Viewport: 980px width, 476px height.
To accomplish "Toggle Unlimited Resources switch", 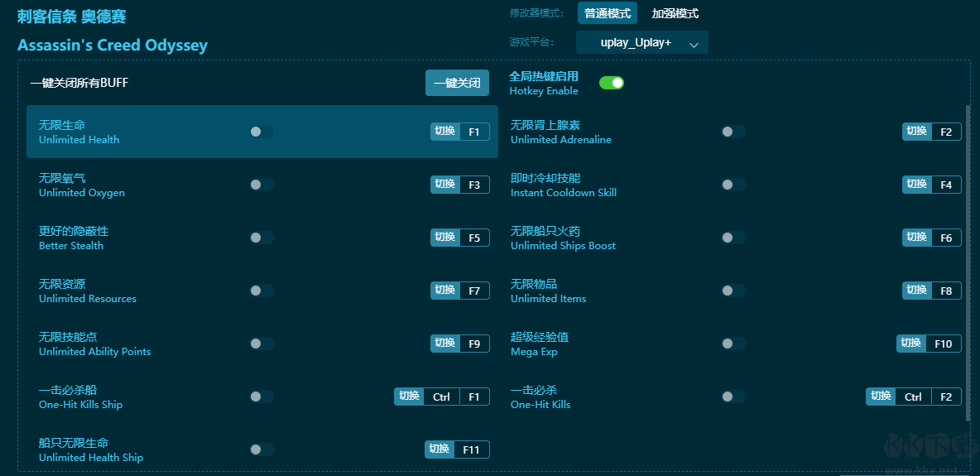I will click(x=262, y=291).
